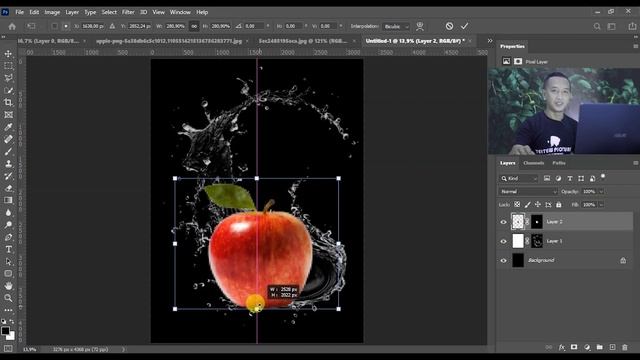640x360 pixels.
Task: Select the Eraser tool
Action: tap(8, 188)
